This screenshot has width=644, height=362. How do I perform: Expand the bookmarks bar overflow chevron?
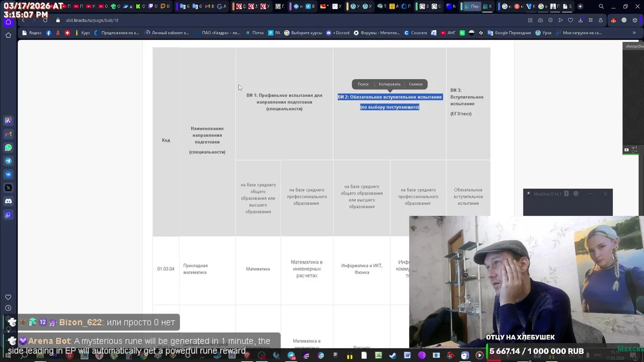[x=634, y=33]
